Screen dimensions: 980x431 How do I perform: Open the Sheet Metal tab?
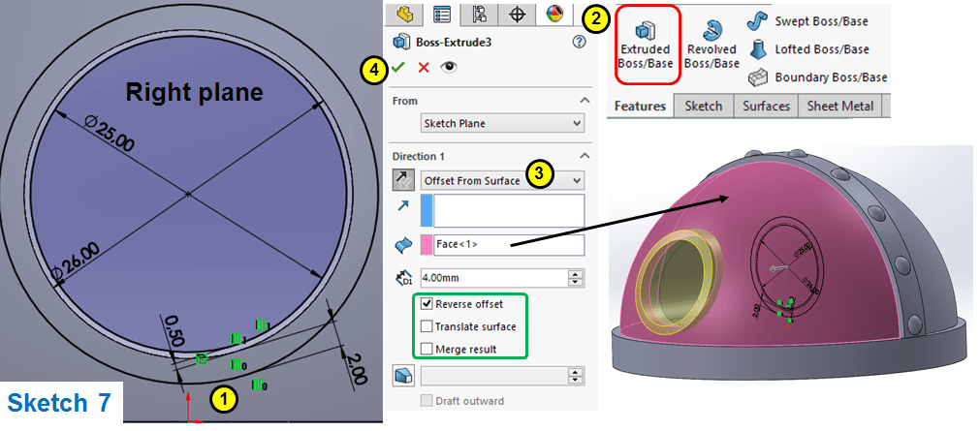tap(840, 107)
